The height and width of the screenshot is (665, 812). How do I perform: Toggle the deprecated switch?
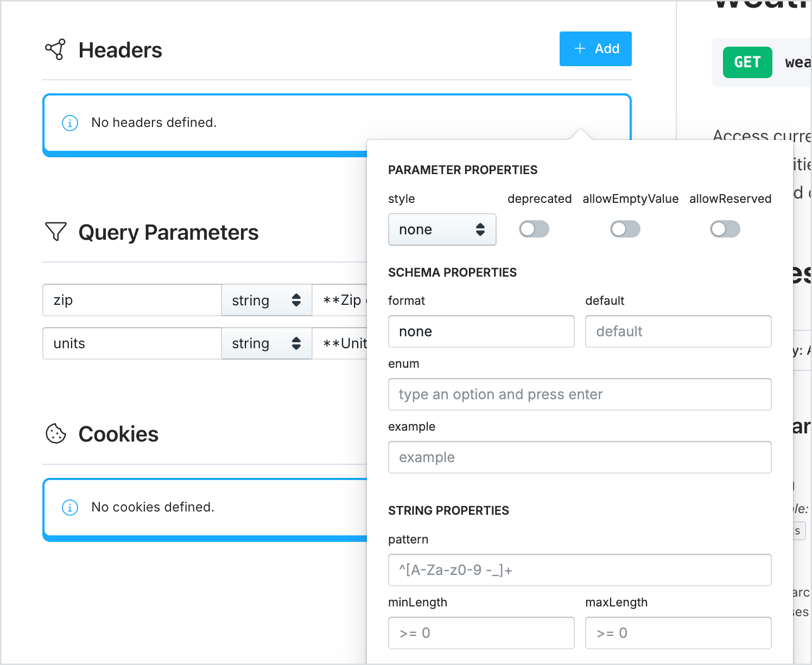pos(534,229)
